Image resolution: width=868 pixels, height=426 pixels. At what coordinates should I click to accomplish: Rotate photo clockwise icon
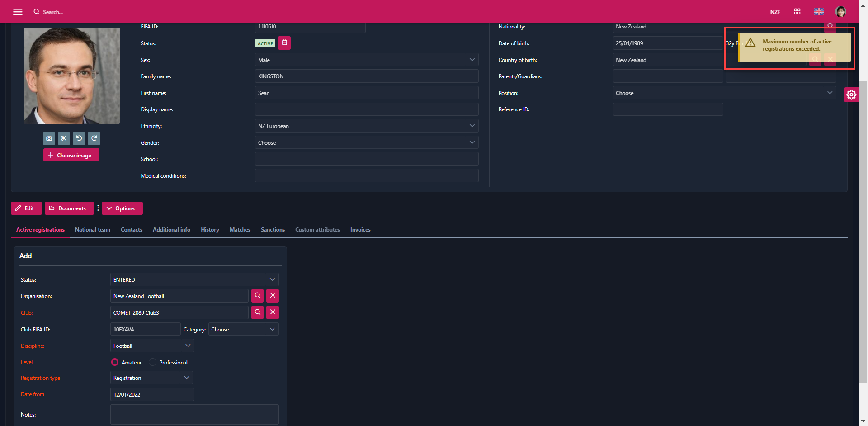[x=94, y=138]
